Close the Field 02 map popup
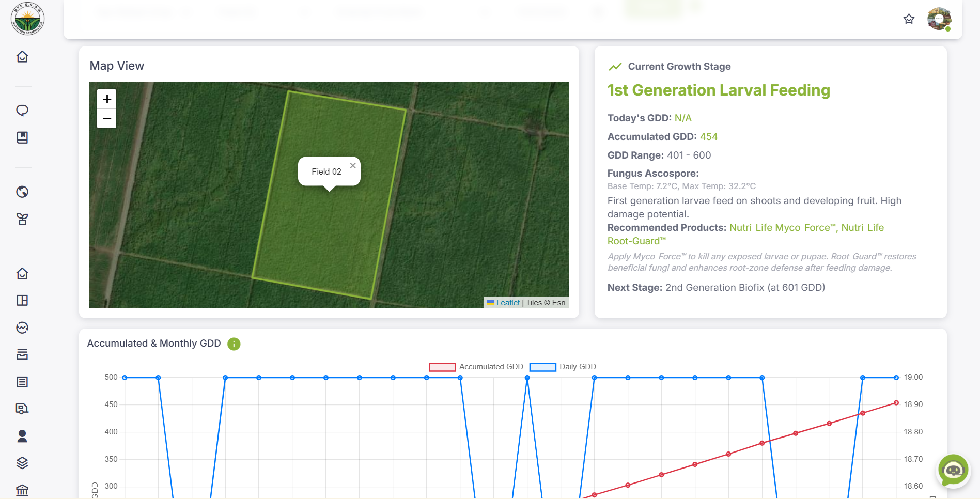The height and width of the screenshot is (499, 980). point(353,166)
